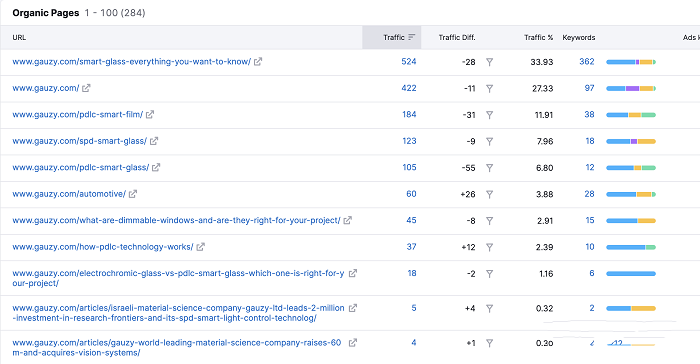Click external link icon next to spd-smart-glass URL
The width and height of the screenshot is (700, 364).
[x=154, y=141]
